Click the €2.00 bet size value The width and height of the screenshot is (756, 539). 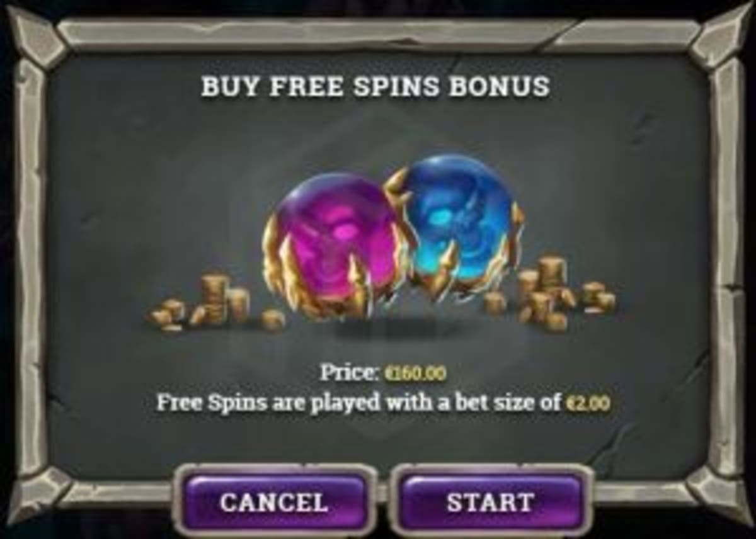pos(588,403)
